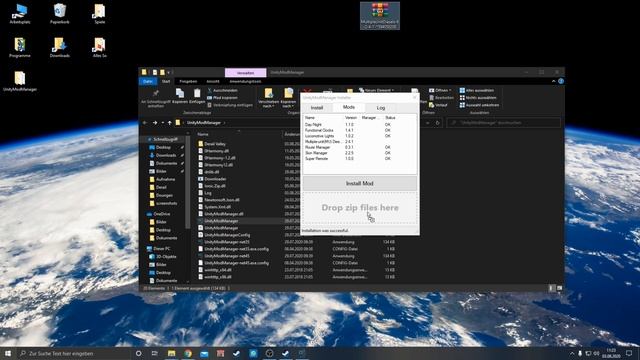Viewport: 640px width, 360px height.
Task: Select the screenshots folder in sidebar
Action: pyautogui.click(x=166, y=203)
